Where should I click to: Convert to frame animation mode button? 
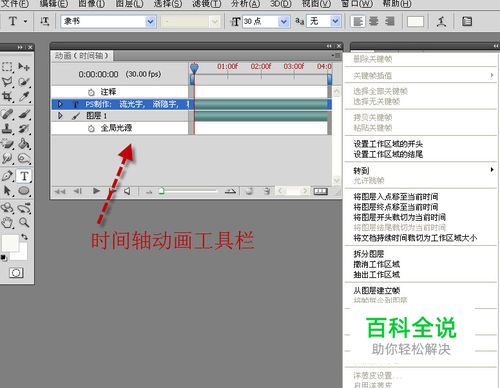click(x=320, y=191)
